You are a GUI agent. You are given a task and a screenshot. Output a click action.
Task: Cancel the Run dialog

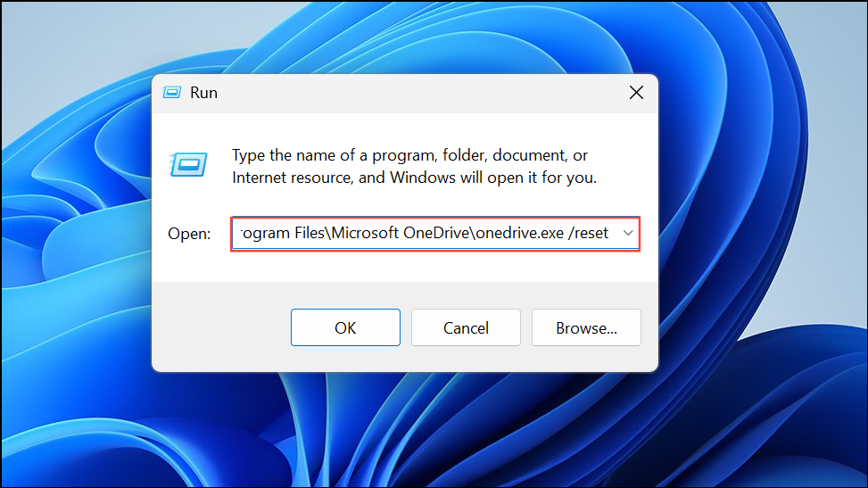[x=466, y=328]
